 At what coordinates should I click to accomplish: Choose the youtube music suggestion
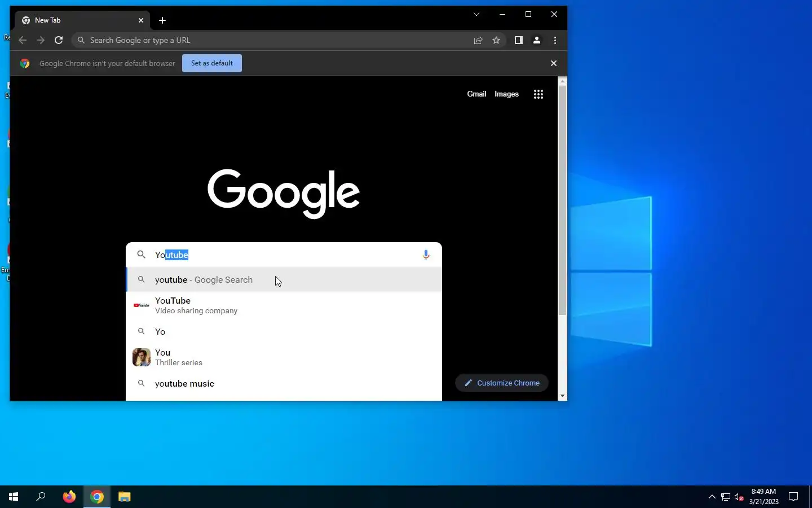[284, 384]
